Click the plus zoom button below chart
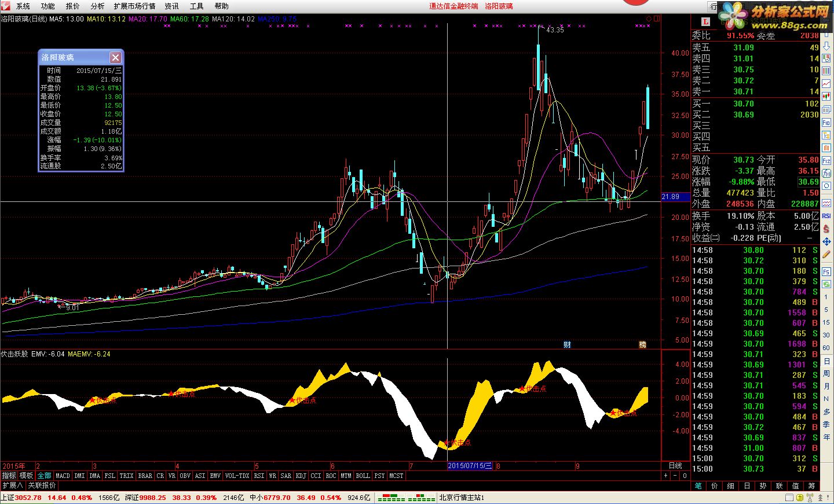This screenshot has width=834, height=504. click(665, 476)
